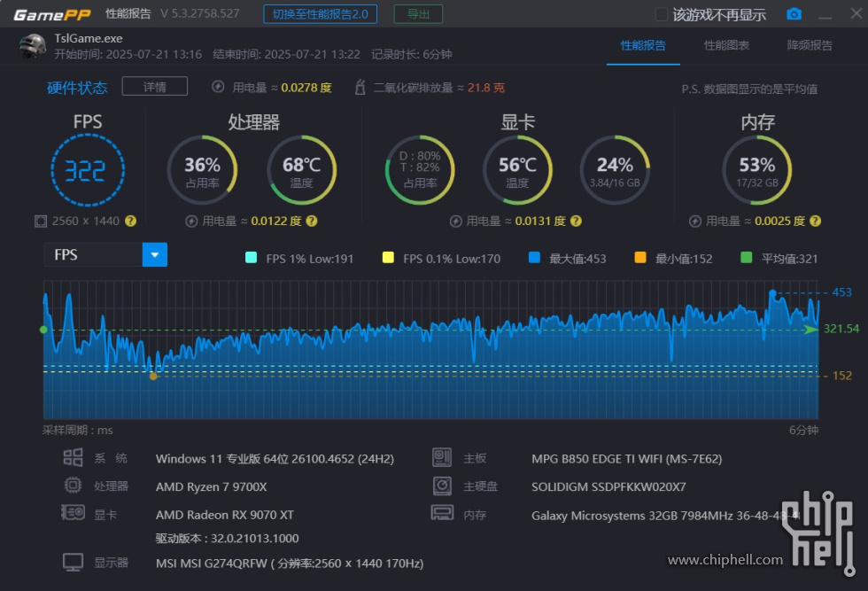Image resolution: width=868 pixels, height=591 pixels.
Task: Click the green 平均值 legend swatch
Action: pos(746,258)
